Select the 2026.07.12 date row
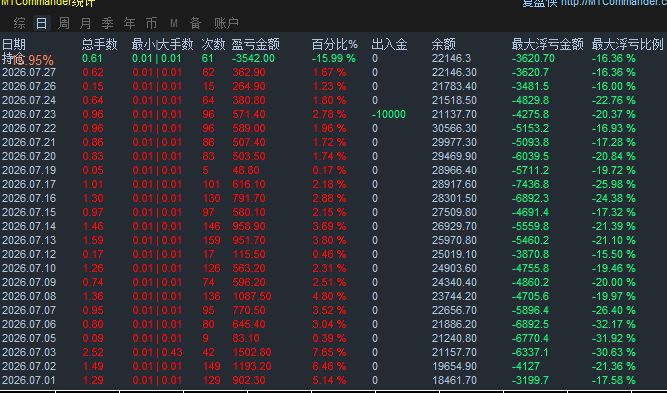The width and height of the screenshot is (667, 393). (x=29, y=254)
